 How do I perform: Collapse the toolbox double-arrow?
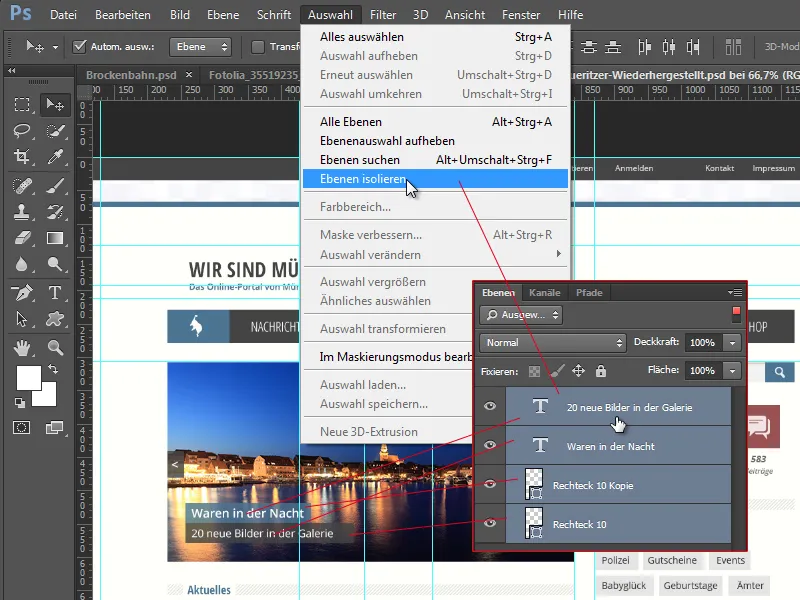tap(11, 71)
